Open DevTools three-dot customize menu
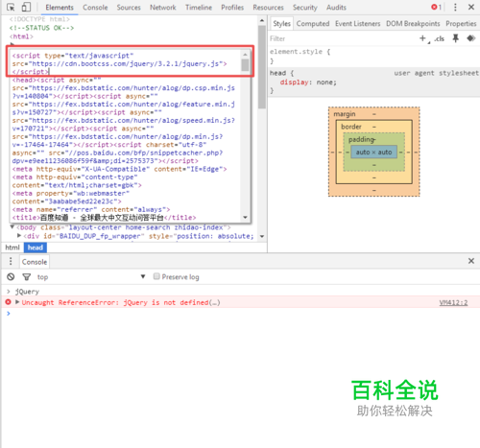480x448 pixels. [x=455, y=7]
